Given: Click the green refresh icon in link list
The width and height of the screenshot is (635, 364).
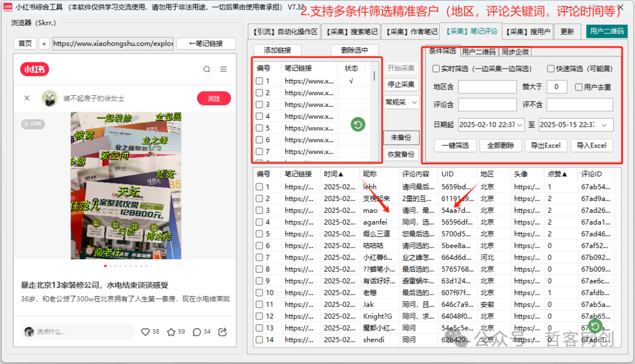Looking at the screenshot, I should tap(358, 124).
